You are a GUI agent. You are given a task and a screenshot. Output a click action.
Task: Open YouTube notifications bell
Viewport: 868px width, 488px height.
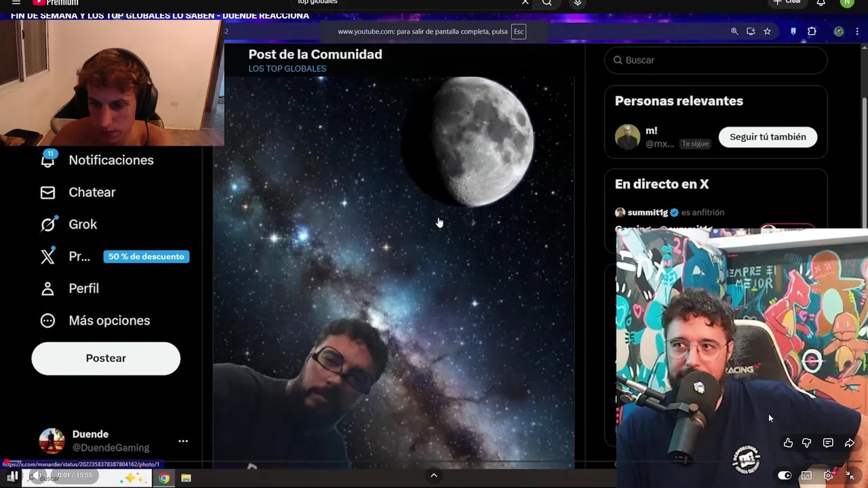821,3
